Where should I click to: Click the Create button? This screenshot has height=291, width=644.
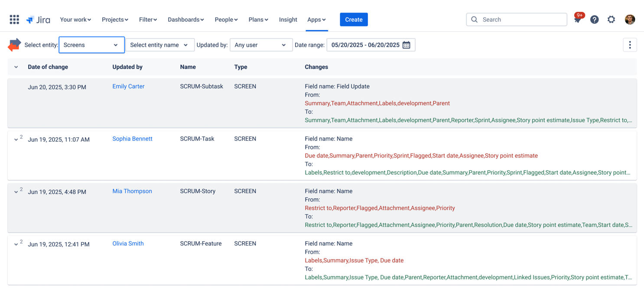pos(353,19)
